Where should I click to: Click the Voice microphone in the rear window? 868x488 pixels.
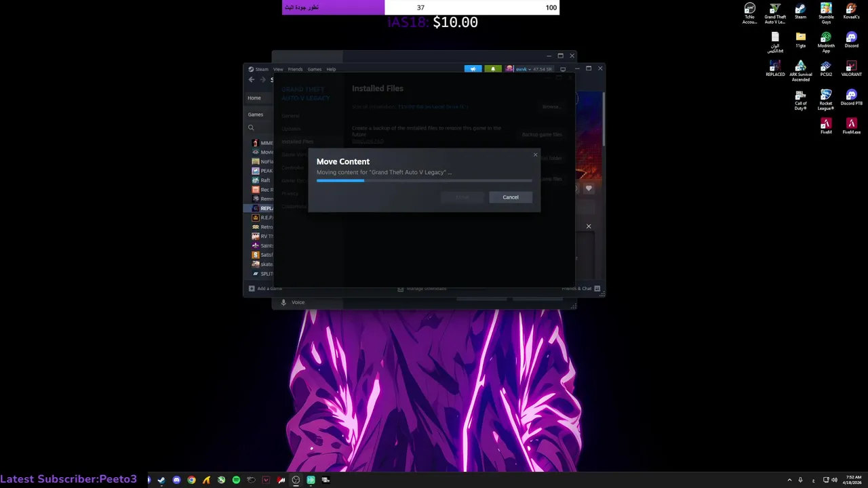pos(284,302)
